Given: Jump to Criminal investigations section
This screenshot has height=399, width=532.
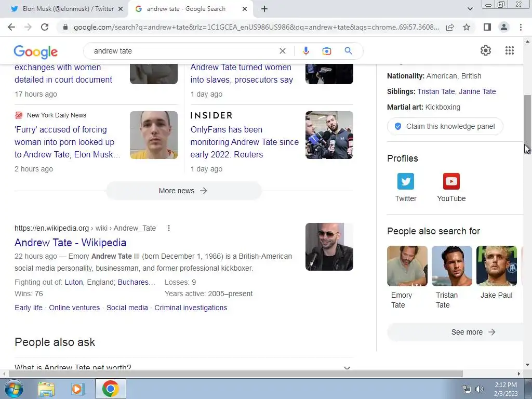Looking at the screenshot, I should tap(191, 308).
